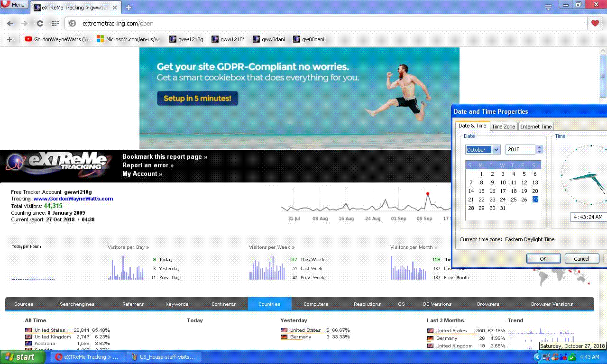The height and width of the screenshot is (364, 607).
Task: Go back with the browser back arrow
Action: pos(10,23)
